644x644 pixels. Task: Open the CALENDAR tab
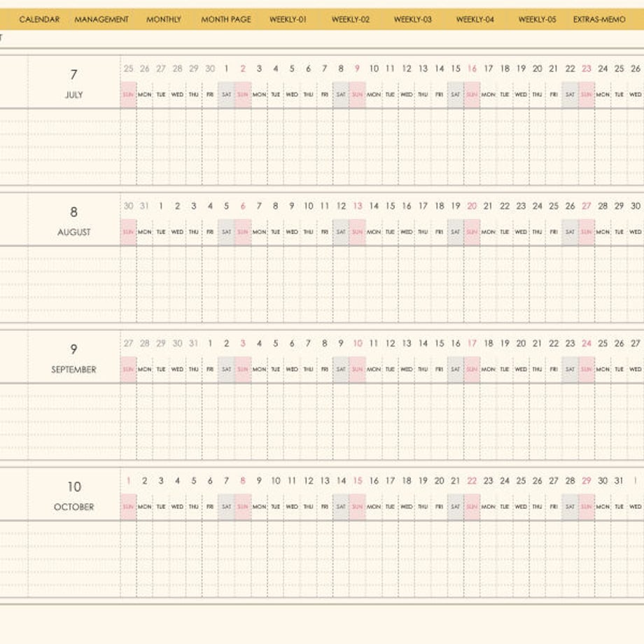pyautogui.click(x=39, y=20)
